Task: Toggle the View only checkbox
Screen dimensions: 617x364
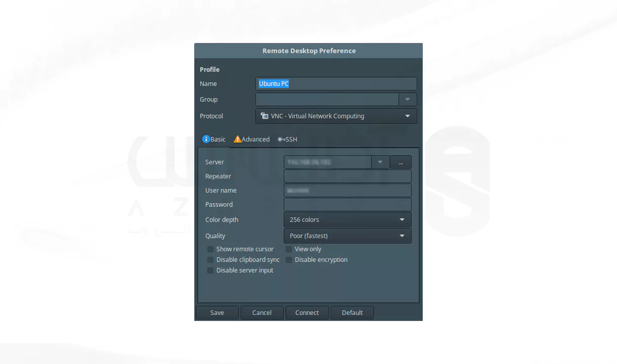Action: (289, 249)
